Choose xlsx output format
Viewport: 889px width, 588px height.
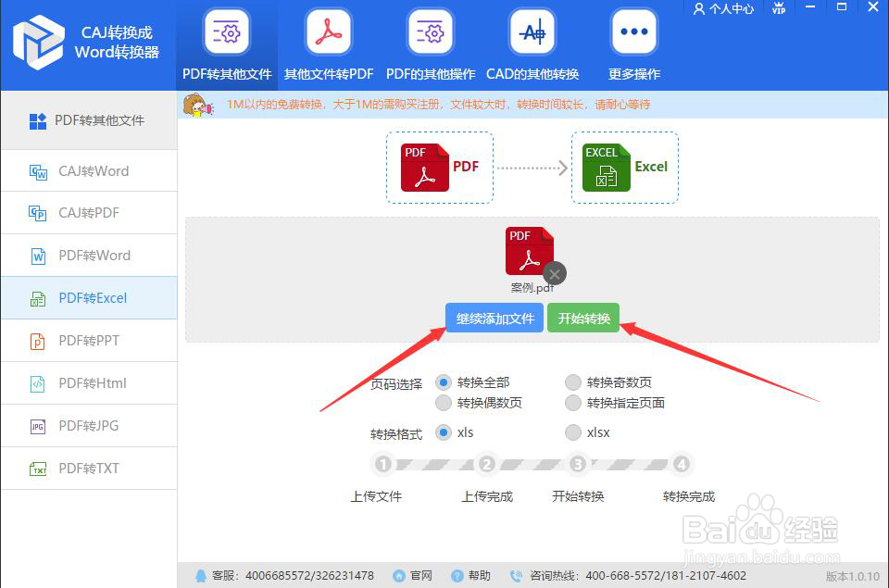(x=573, y=432)
